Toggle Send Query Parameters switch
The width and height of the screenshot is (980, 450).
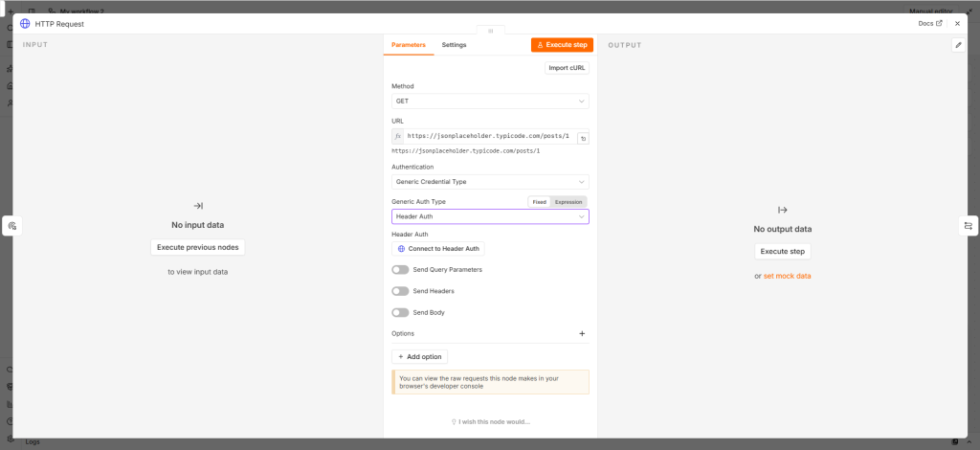(x=400, y=270)
